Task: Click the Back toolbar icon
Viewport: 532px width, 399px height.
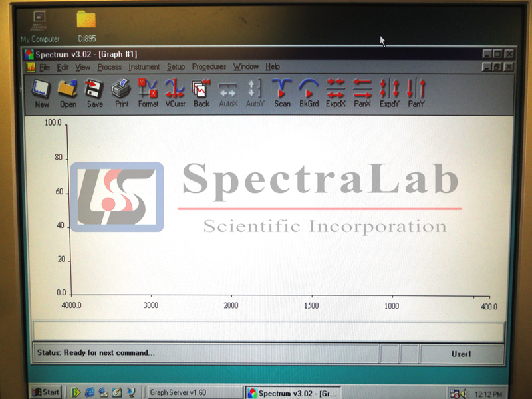Action: click(201, 93)
